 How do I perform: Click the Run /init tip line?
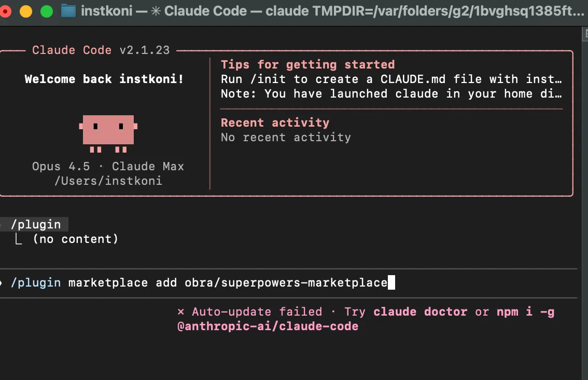tap(391, 79)
